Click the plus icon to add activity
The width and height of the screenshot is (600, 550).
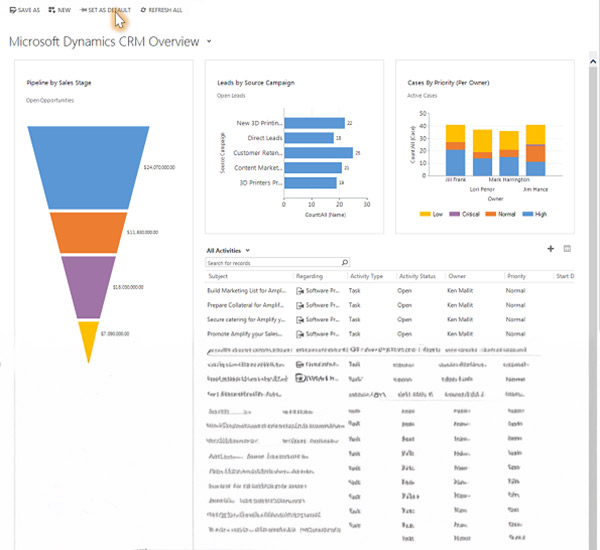tap(551, 249)
